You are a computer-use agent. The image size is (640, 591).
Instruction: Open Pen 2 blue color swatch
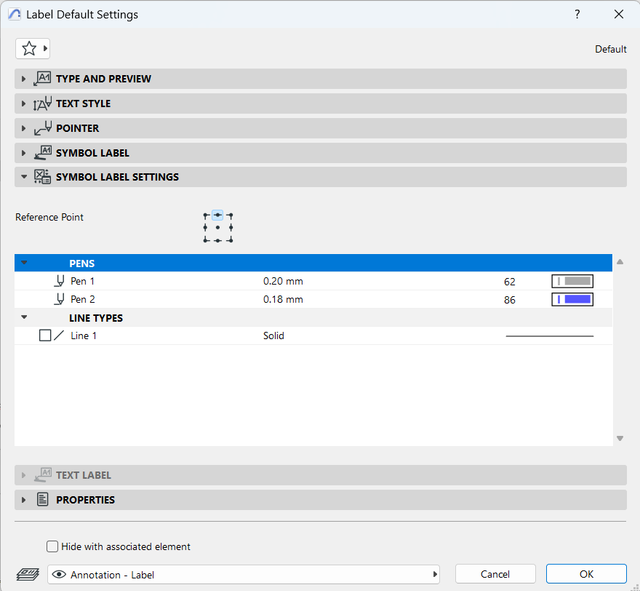(x=572, y=299)
